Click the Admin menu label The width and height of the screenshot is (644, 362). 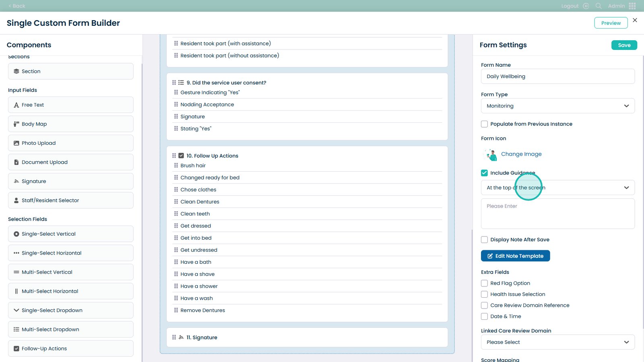pos(617,6)
